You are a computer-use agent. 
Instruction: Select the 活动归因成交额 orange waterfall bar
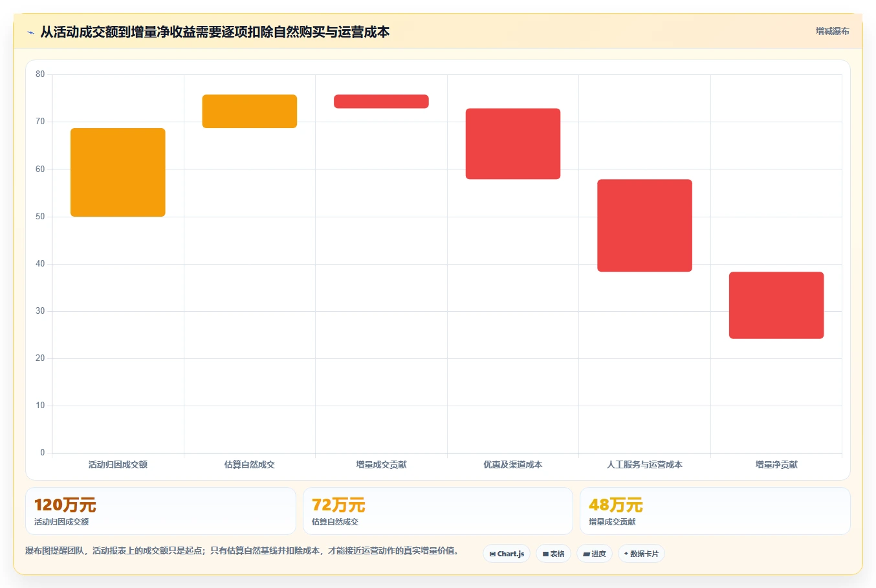118,172
